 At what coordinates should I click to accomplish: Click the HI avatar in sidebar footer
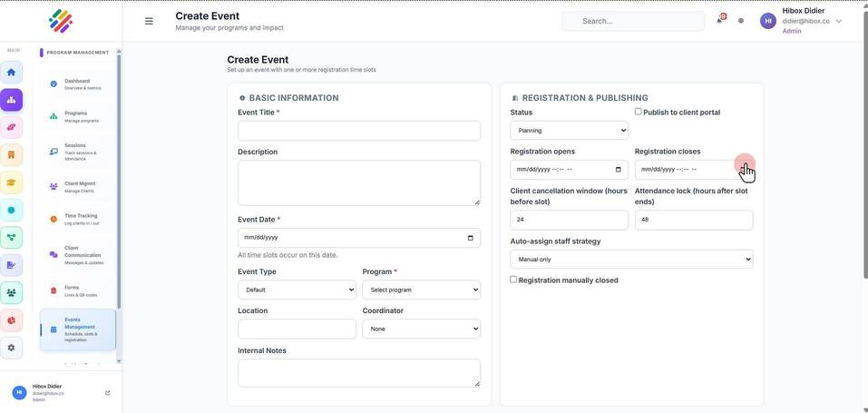pyautogui.click(x=19, y=392)
